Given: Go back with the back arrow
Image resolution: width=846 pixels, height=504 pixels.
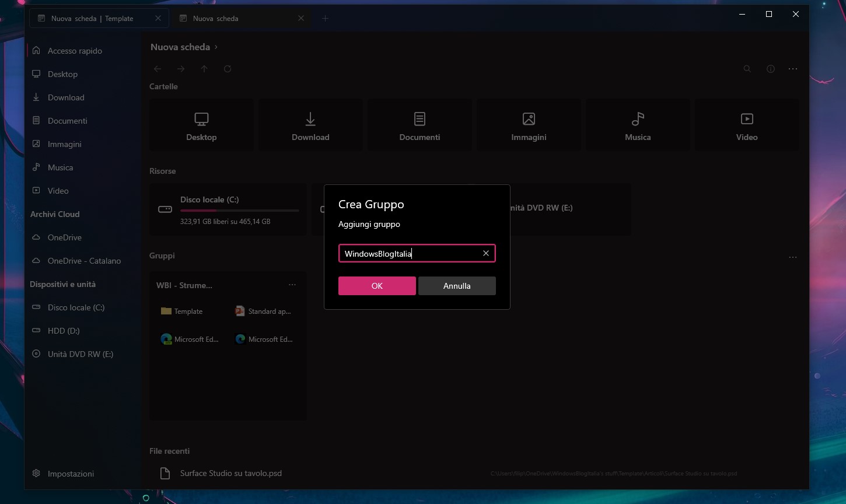Looking at the screenshot, I should coord(158,69).
